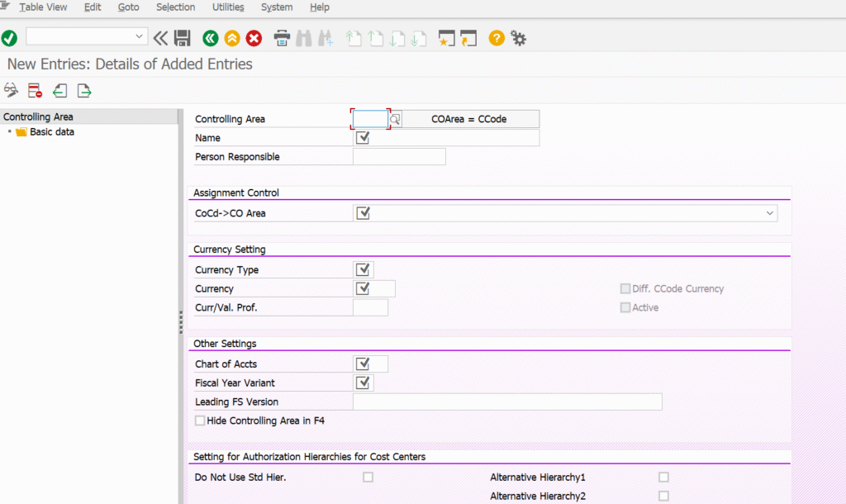Open the Table View menu
This screenshot has width=846, height=504.
point(43,7)
